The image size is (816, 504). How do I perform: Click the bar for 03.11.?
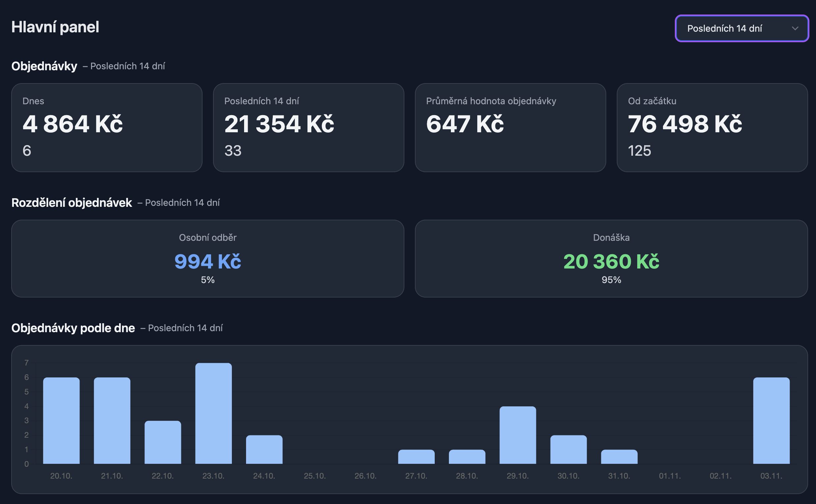(771, 421)
